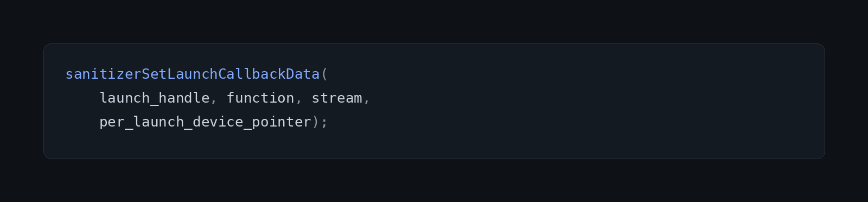The image size is (868, 202).
Task: Click the opening parenthesis after sanitizerSetLaunchCallbackData
Action: tap(324, 74)
